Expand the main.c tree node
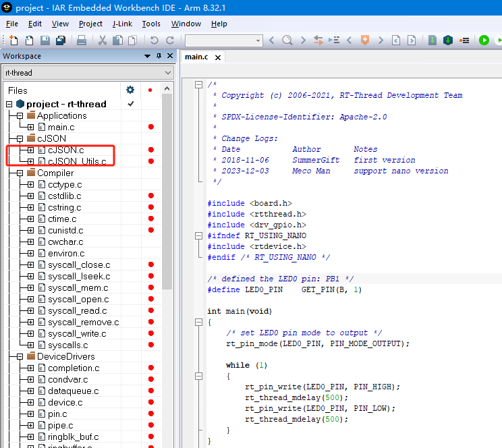Screen dimensions: 502x448 [31, 127]
